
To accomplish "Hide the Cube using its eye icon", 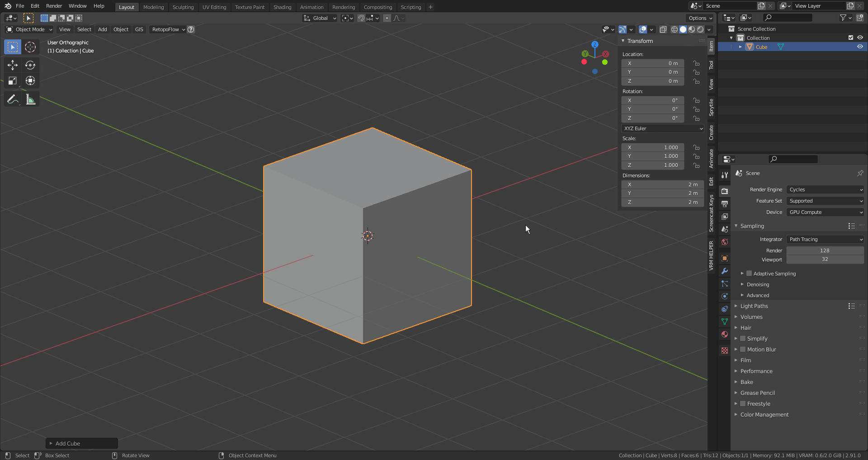I will coord(860,47).
